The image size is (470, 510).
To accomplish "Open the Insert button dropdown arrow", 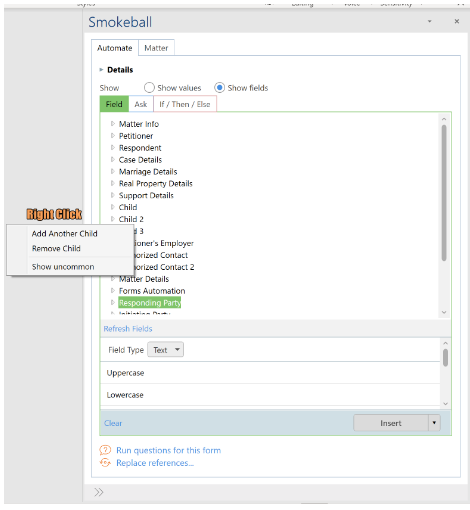I will tap(434, 423).
